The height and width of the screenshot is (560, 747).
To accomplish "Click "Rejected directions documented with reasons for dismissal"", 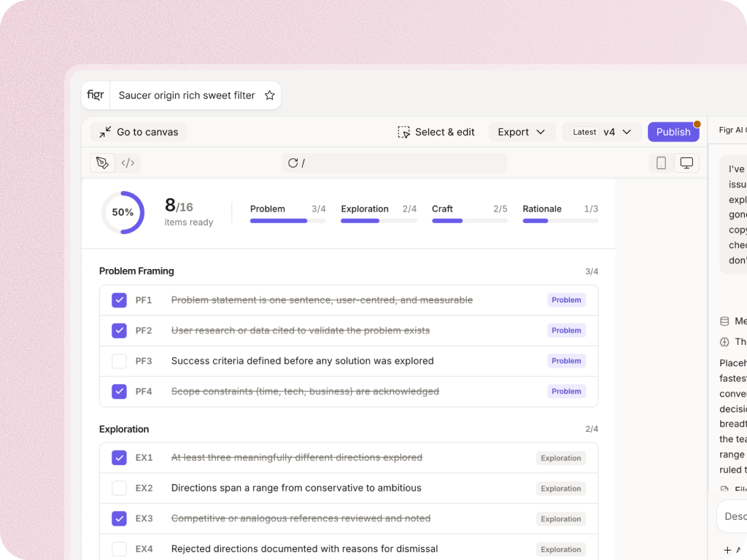I will 304,549.
